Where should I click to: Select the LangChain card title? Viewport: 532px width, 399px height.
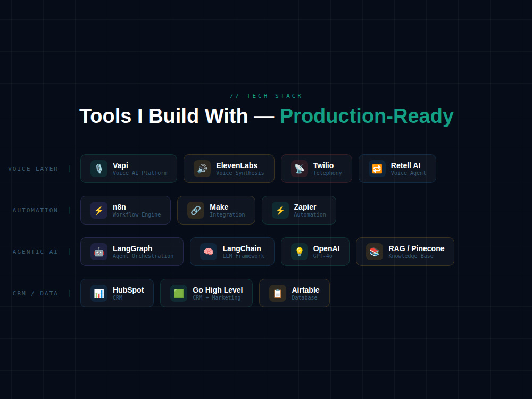coord(242,248)
